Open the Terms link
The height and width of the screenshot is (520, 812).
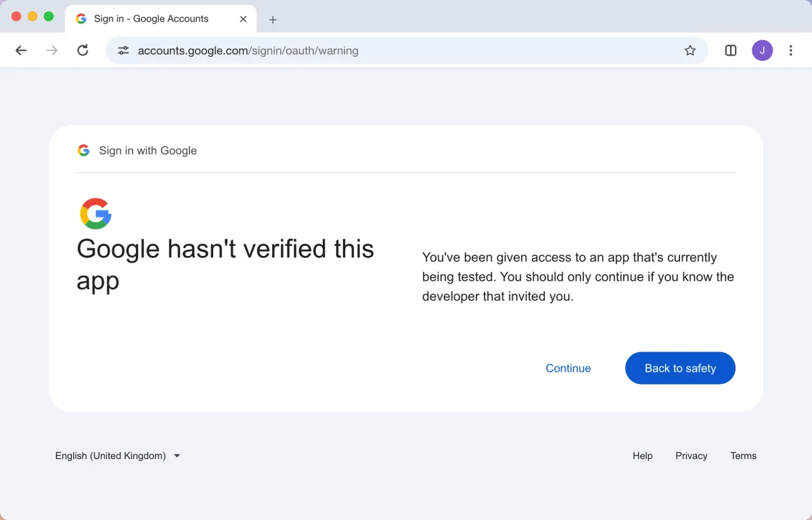pos(744,456)
